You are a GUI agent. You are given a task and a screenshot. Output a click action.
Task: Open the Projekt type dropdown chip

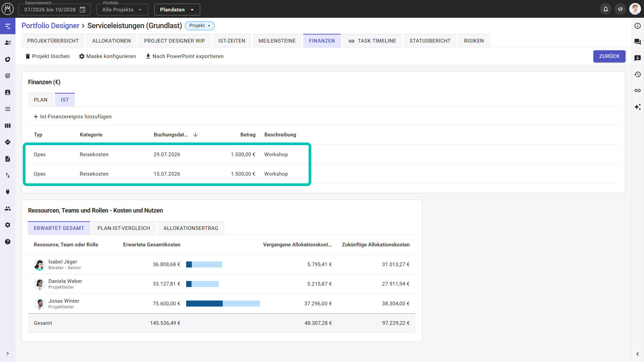point(200,26)
